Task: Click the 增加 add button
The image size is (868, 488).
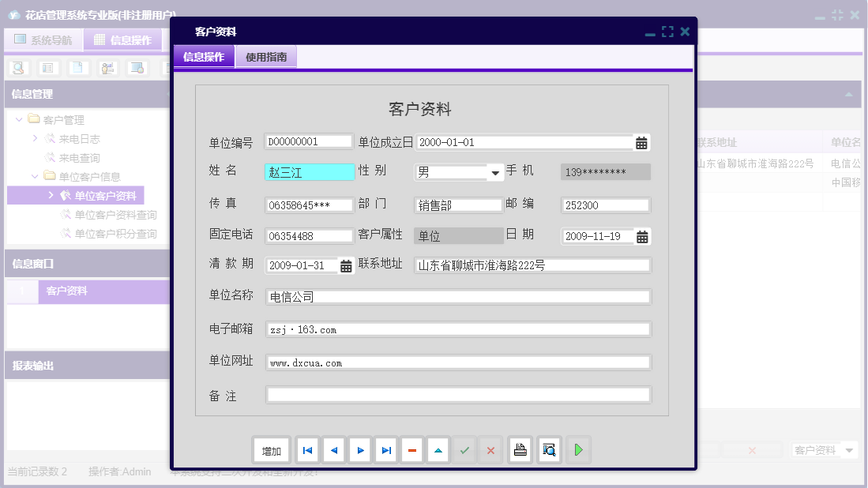Action: 271,450
